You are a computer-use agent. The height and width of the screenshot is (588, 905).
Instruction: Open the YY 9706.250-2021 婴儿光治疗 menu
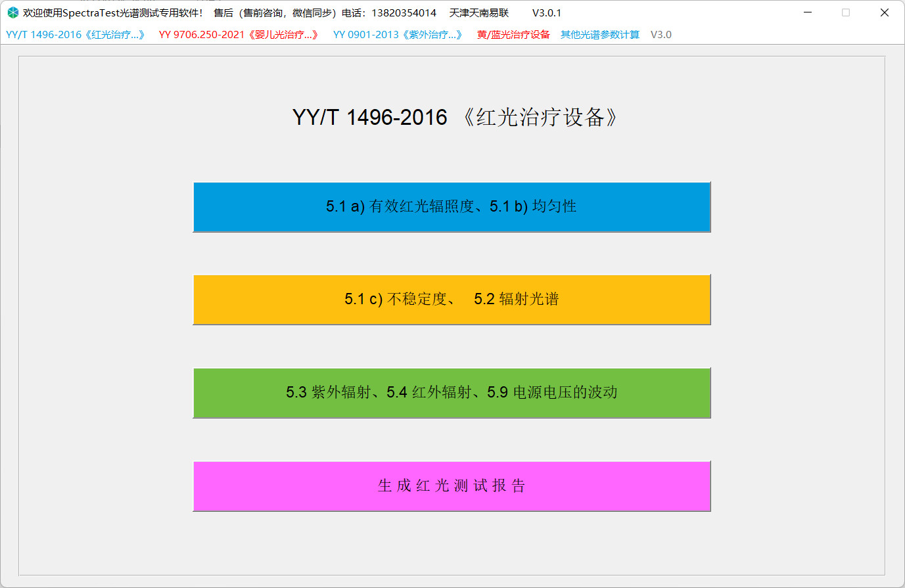(239, 35)
